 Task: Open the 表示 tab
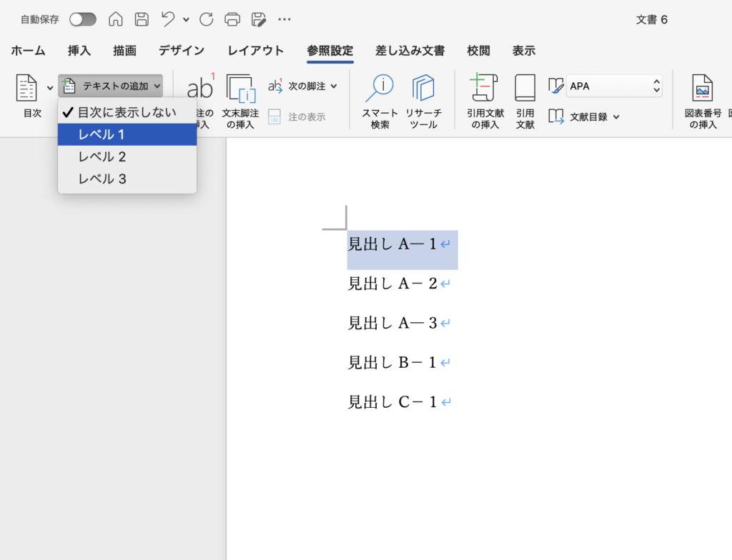click(x=524, y=51)
